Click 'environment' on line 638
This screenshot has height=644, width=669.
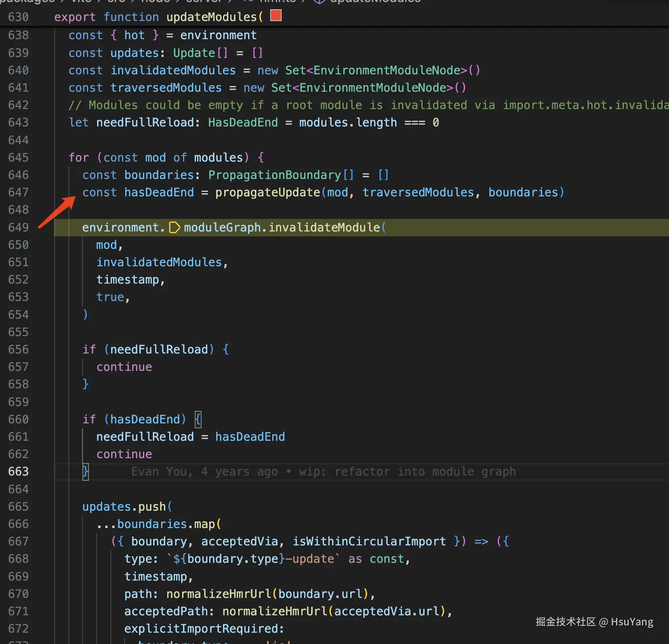click(219, 35)
